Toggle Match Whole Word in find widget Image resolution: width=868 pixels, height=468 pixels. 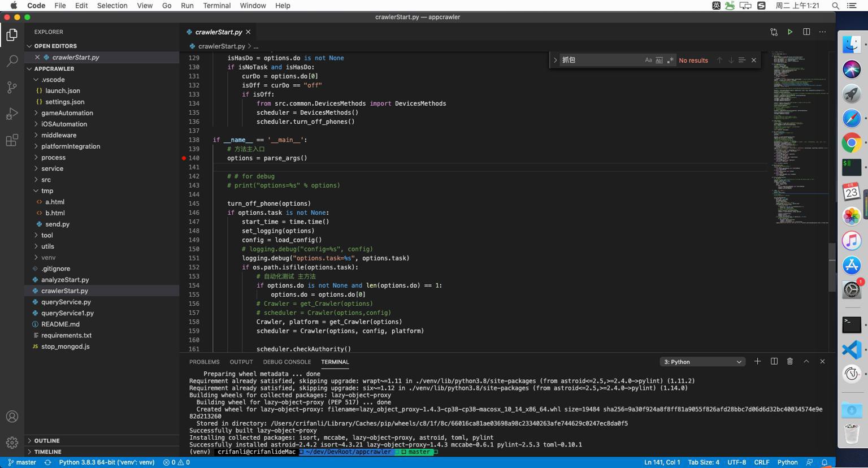click(x=659, y=60)
